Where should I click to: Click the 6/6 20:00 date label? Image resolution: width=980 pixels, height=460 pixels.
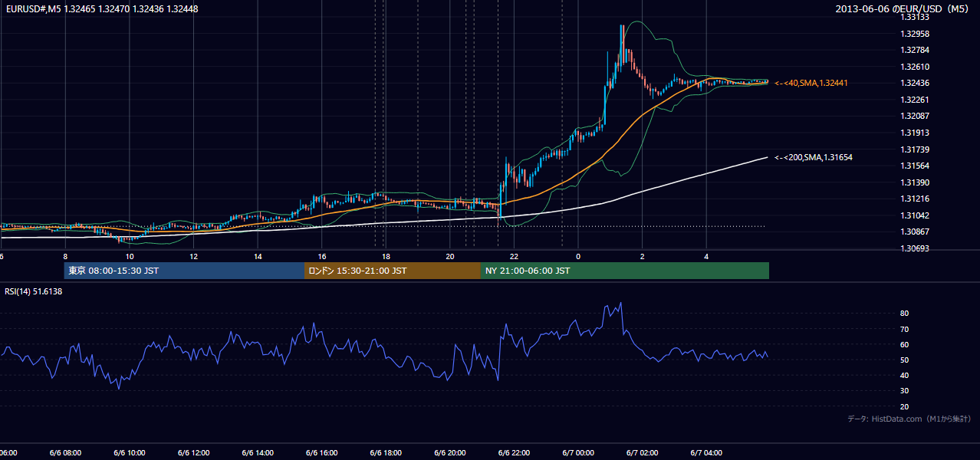tap(450, 453)
